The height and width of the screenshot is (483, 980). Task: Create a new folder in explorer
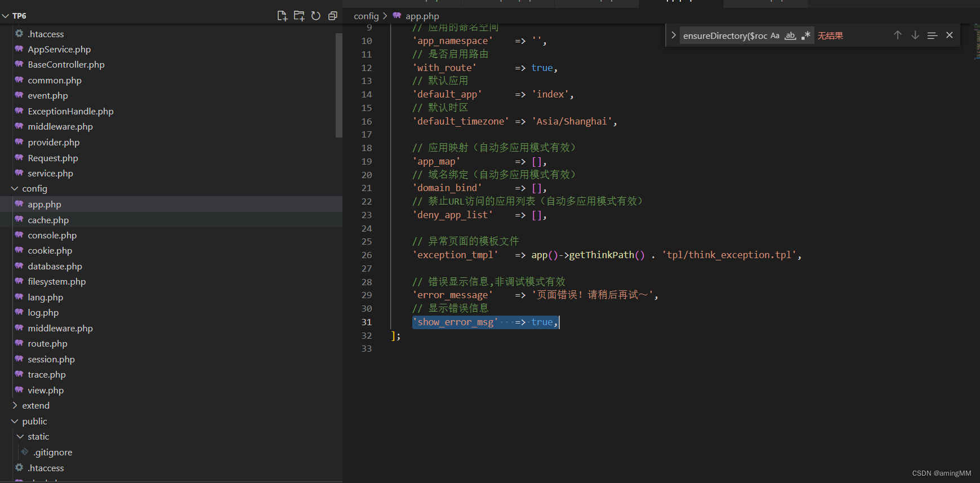click(x=299, y=16)
